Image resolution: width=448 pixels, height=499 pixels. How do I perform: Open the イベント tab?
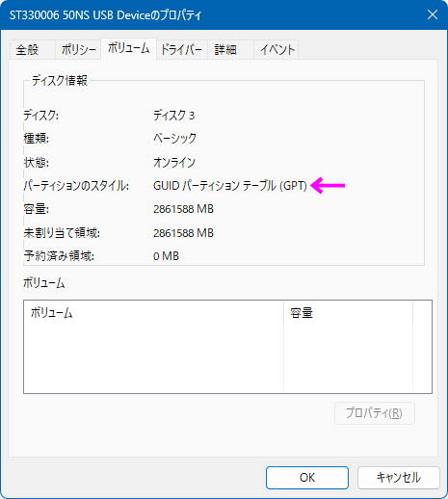tap(277, 50)
